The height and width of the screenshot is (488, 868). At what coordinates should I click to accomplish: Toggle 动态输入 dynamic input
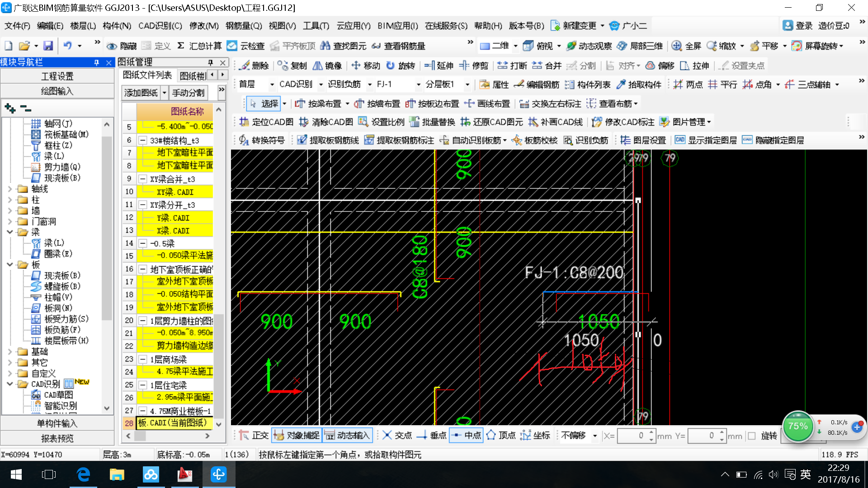pyautogui.click(x=347, y=435)
